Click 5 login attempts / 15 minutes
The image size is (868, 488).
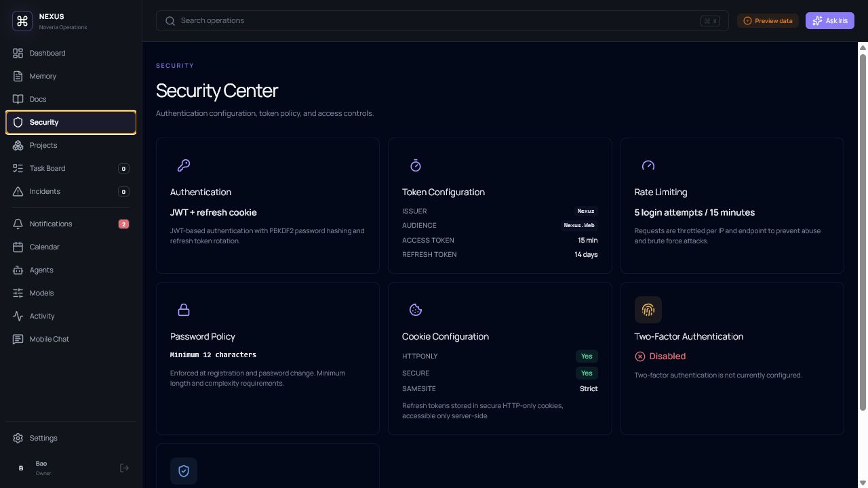[694, 213]
